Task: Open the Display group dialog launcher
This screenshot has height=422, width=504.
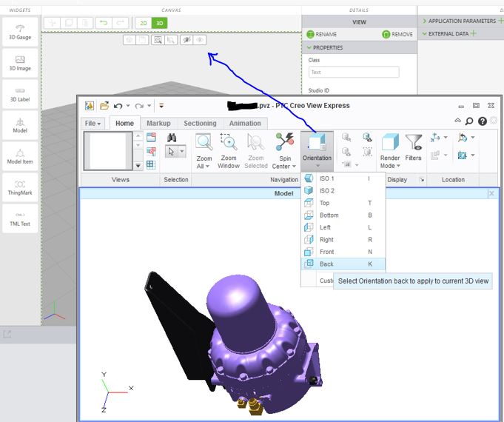Action: pos(422,180)
